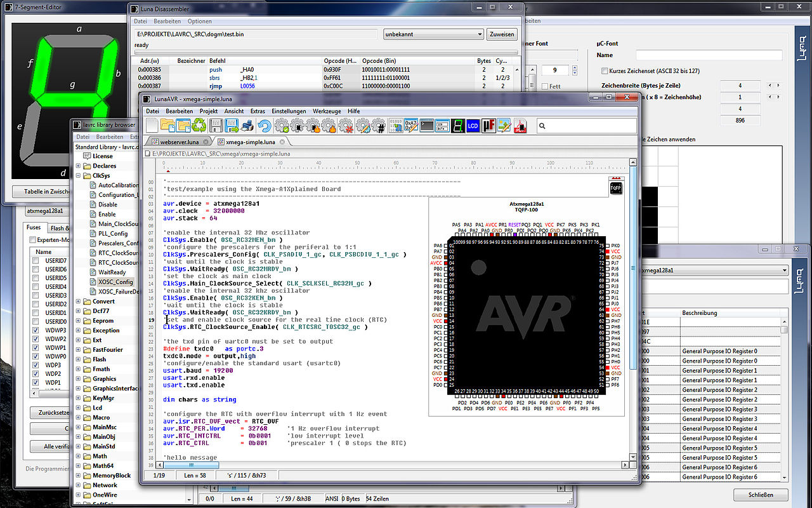Click the code editor vertical scrollbar
This screenshot has height=508, width=812.
633,267
